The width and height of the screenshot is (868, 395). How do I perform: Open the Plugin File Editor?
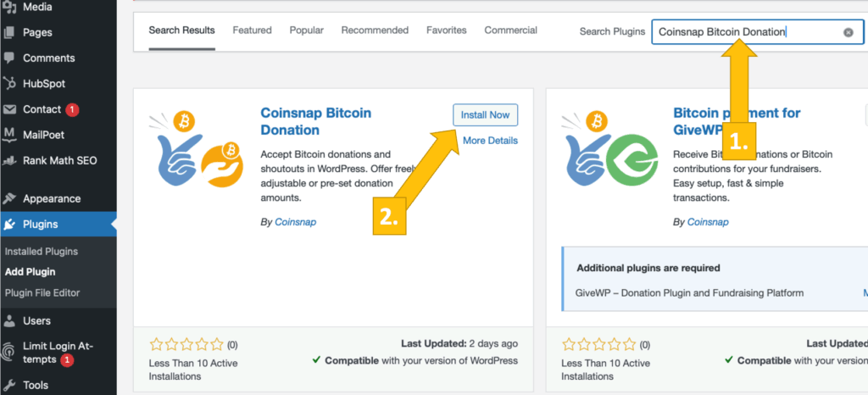(x=42, y=293)
